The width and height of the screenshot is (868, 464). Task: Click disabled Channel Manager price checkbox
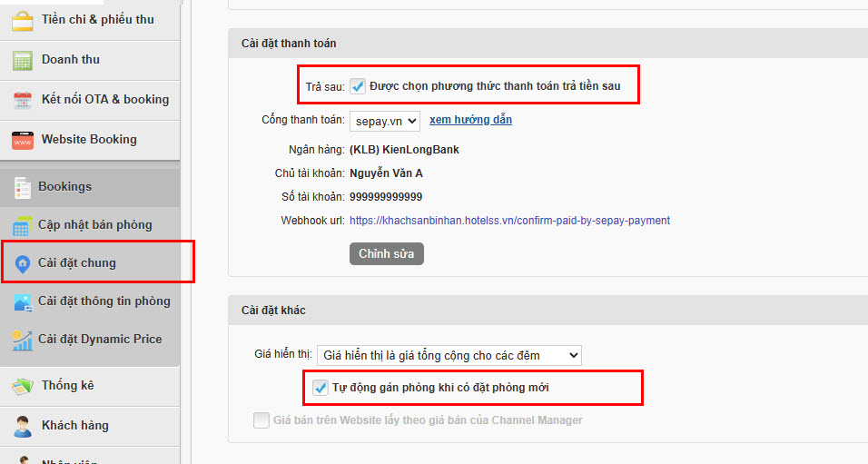tap(261, 420)
